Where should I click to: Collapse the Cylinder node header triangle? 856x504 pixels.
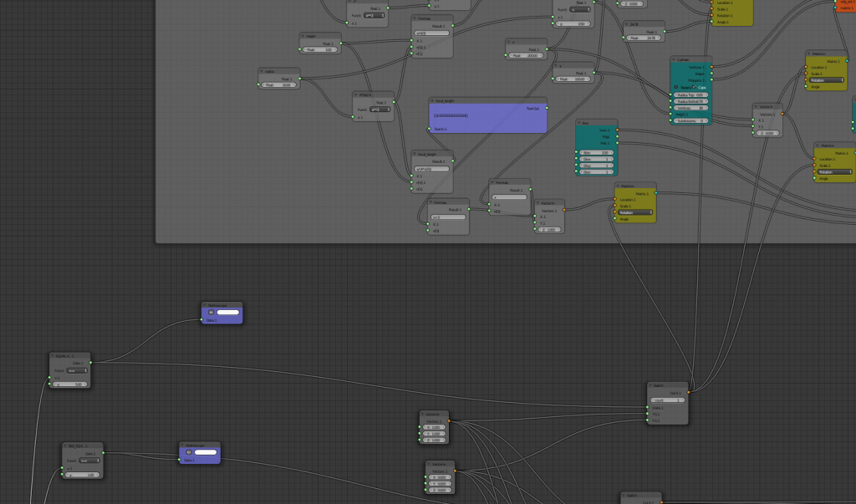click(x=674, y=59)
